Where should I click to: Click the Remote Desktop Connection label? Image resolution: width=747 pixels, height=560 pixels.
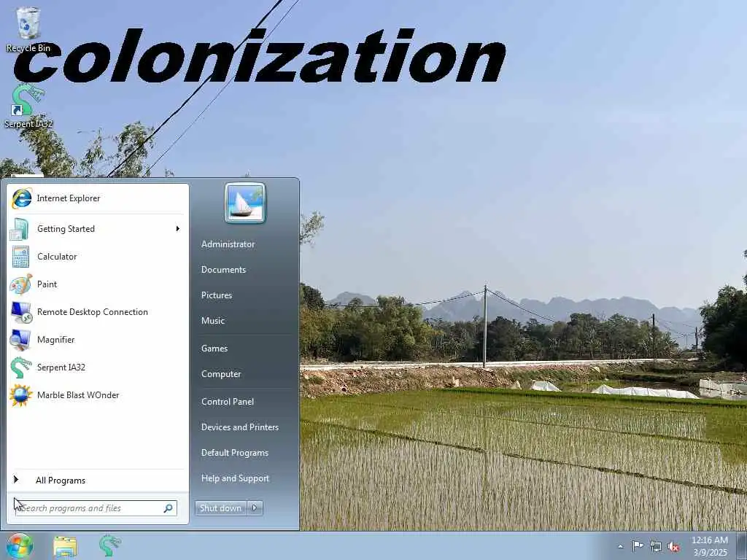[93, 312]
